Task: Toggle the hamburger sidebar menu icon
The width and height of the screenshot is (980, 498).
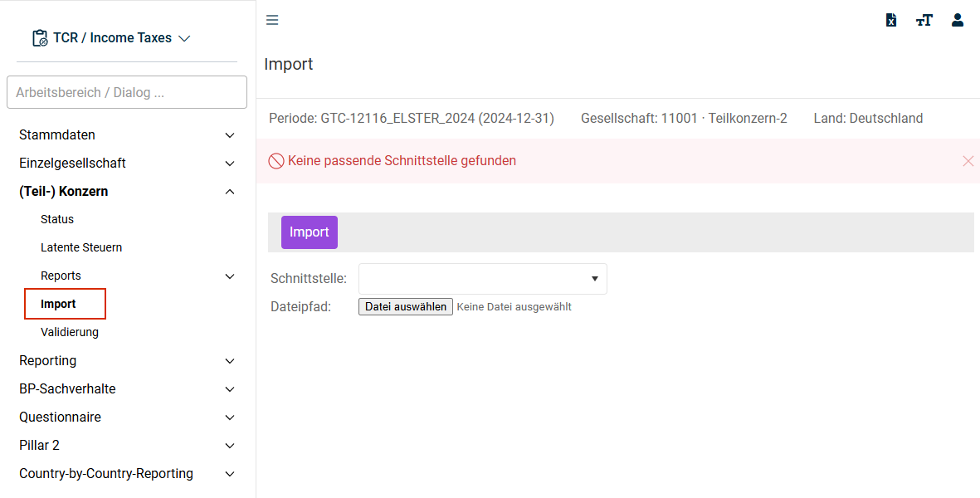Action: point(272,20)
